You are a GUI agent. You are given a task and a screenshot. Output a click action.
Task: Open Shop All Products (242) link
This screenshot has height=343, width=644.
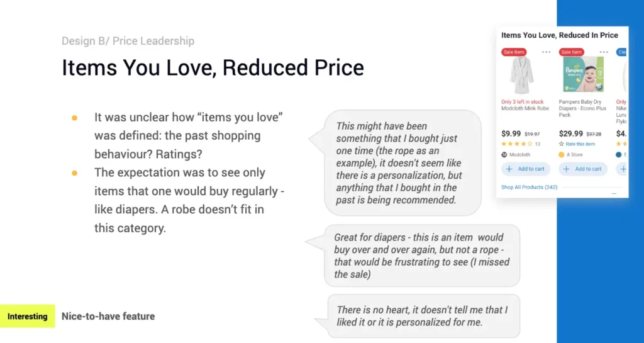(x=530, y=187)
